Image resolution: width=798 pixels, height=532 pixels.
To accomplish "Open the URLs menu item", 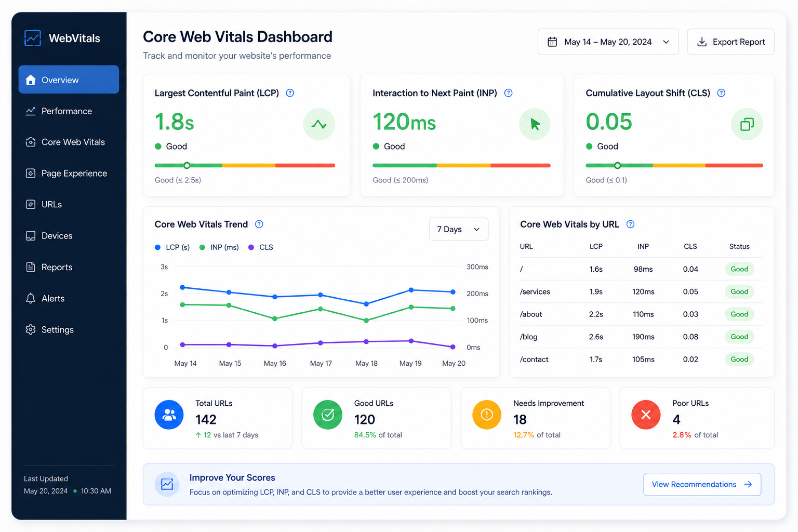I will click(69, 205).
